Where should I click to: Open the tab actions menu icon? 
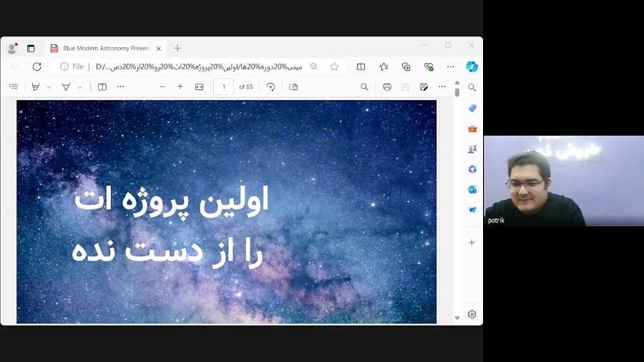coord(31,49)
